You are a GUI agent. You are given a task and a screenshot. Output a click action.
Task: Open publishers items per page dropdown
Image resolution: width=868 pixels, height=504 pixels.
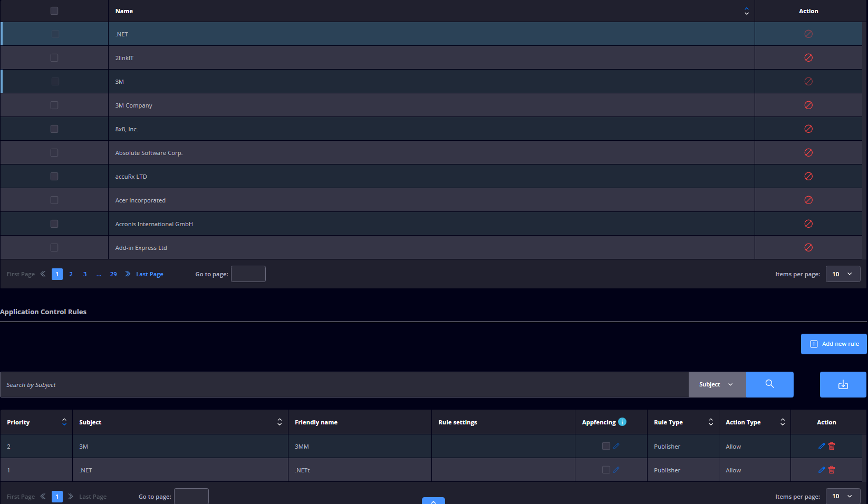[843, 274]
